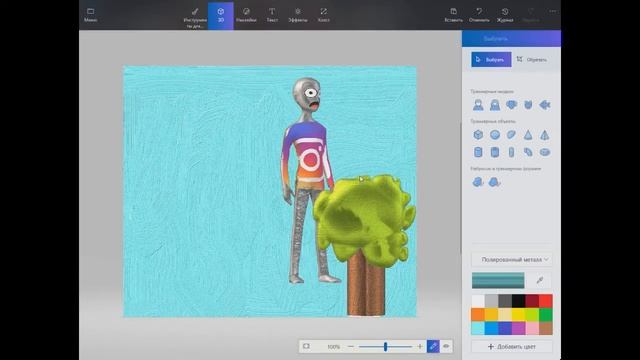640x360 pixels.
Task: Insert the woman 3D model
Action: pos(495,105)
